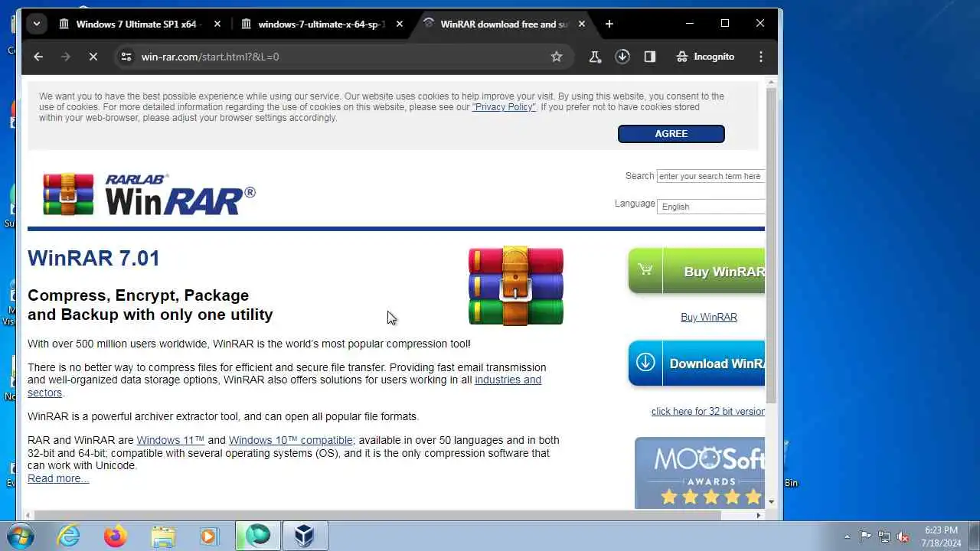This screenshot has width=980, height=551.
Task: Click the page vertical scrollbar thumb
Action: [x=772, y=245]
